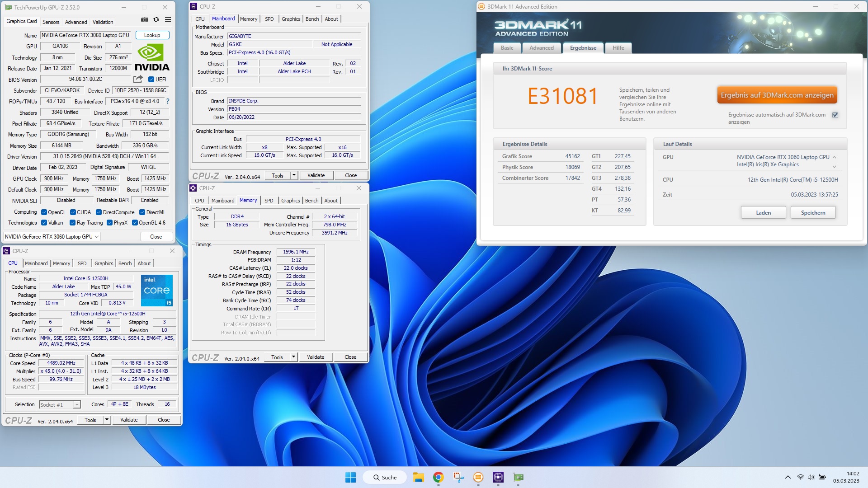Open the Socket #1 selection dropdown
Image resolution: width=868 pixels, height=488 pixels.
click(60, 405)
